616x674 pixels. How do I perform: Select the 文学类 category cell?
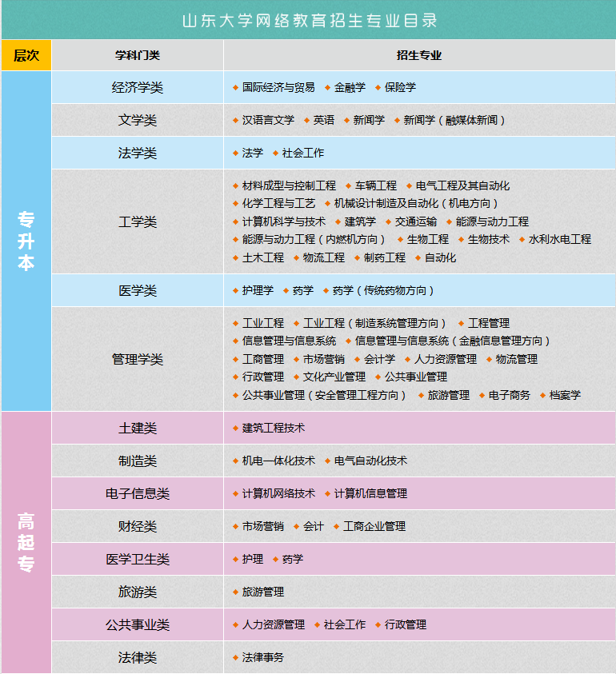[138, 120]
